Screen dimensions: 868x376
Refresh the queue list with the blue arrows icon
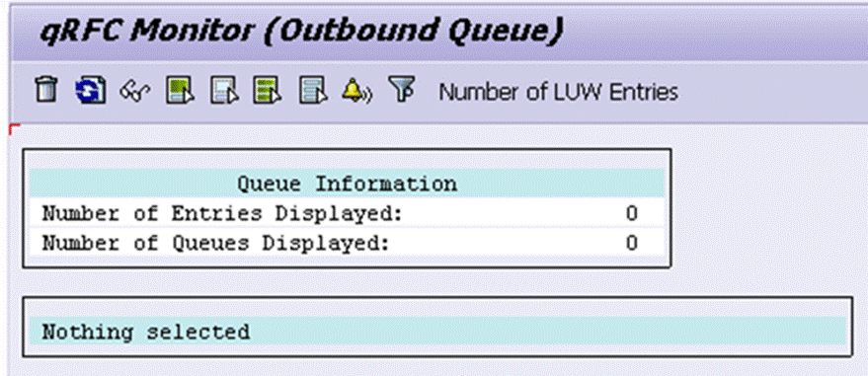(91, 90)
